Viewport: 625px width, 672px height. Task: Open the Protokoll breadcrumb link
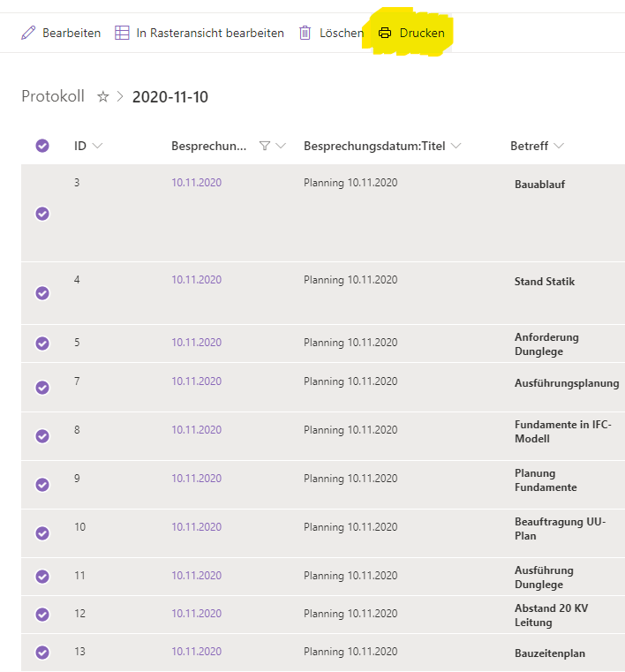pos(53,97)
